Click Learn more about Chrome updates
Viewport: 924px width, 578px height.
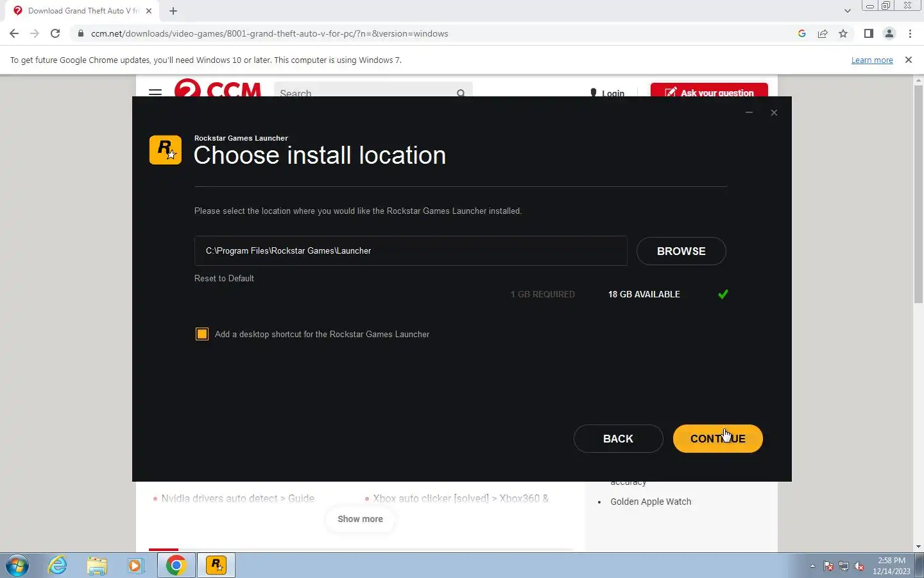click(872, 60)
